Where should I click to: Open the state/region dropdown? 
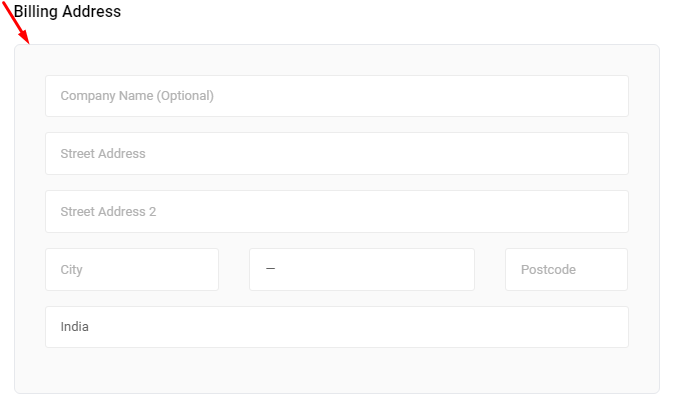pos(362,269)
